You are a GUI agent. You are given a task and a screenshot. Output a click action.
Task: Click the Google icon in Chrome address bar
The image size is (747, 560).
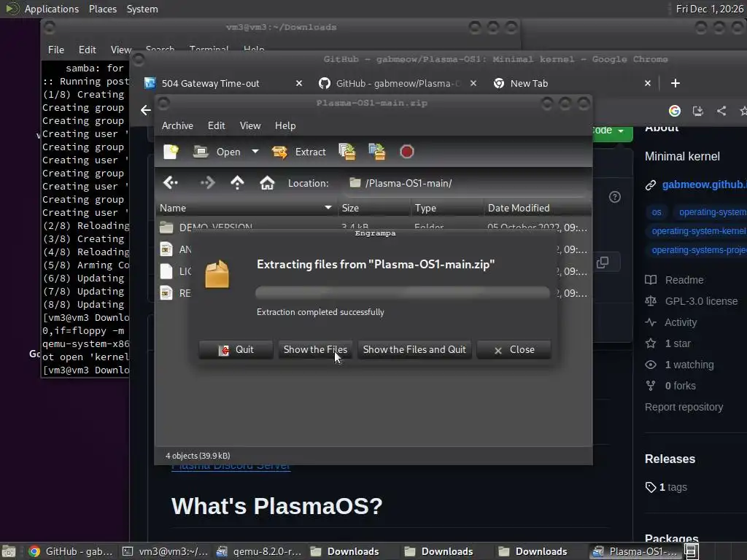pyautogui.click(x=675, y=111)
